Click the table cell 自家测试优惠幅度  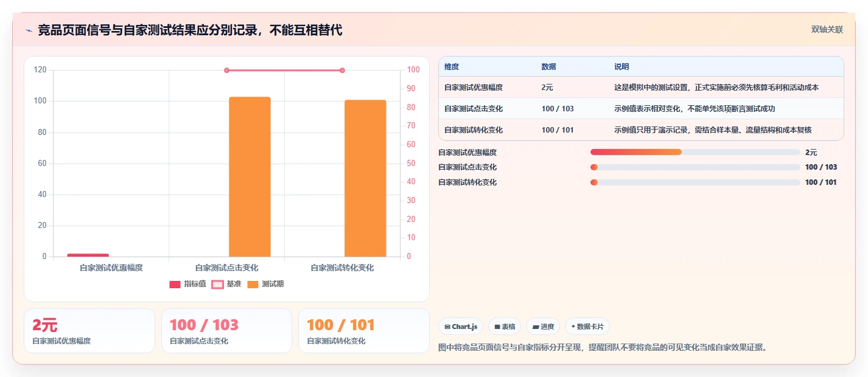click(474, 88)
